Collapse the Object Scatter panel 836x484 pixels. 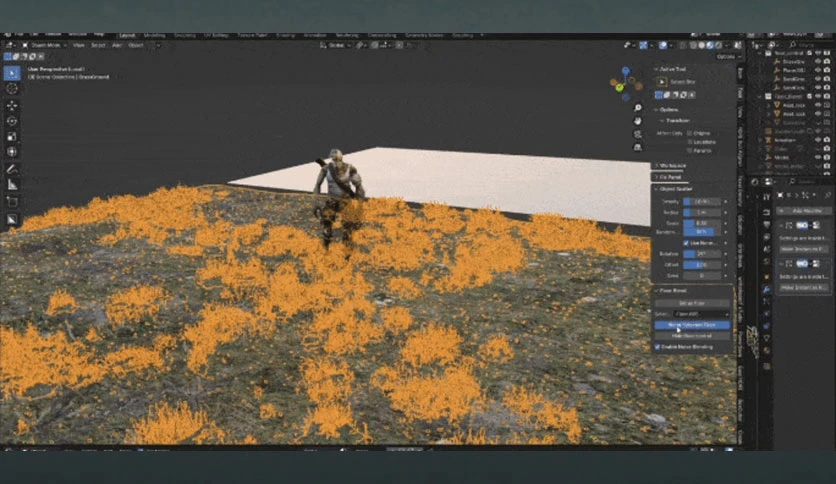[x=656, y=189]
